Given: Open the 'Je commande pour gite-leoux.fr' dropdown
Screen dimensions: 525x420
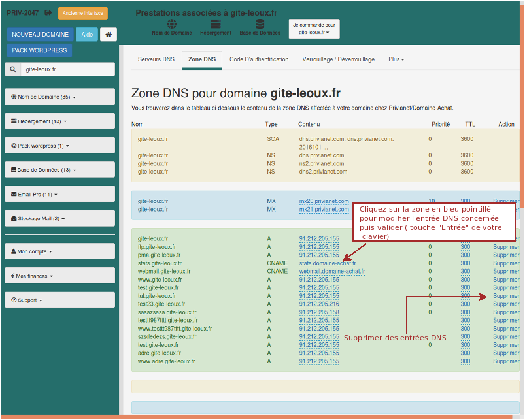Looking at the screenshot, I should [314, 29].
